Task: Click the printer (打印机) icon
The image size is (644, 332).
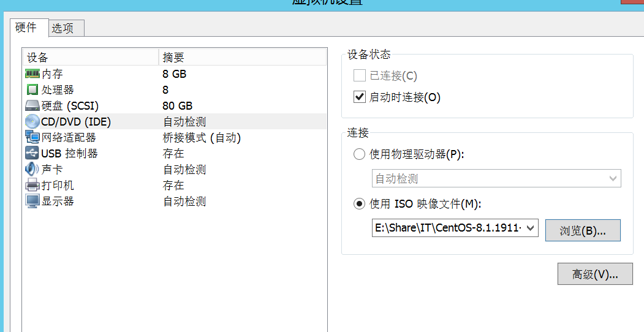Action: [x=32, y=185]
